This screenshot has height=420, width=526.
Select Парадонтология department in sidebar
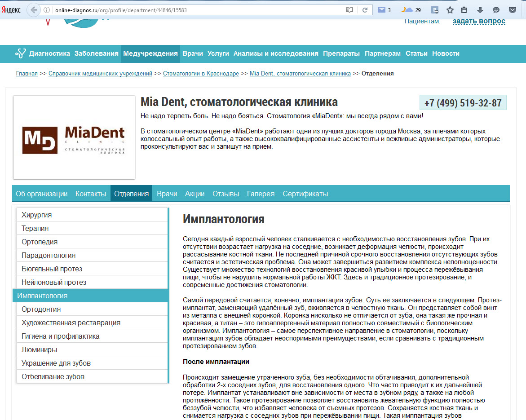[92, 255]
